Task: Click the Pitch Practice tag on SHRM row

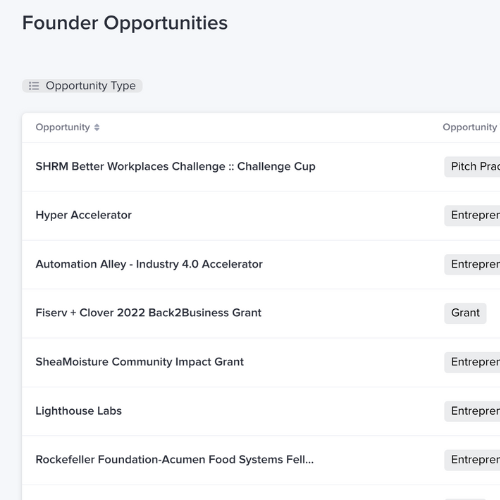Action: [x=472, y=166]
